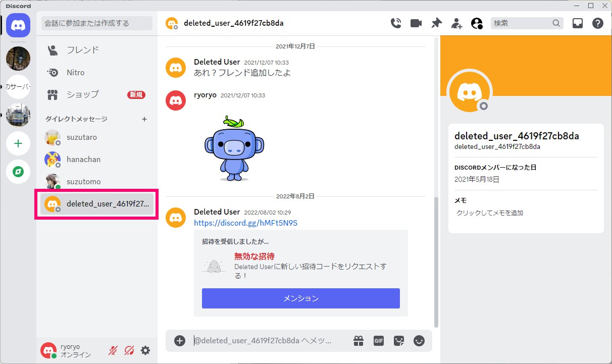Screen dimensions: 612x364
Task: Click the 無効な招待 text
Action: pyautogui.click(x=254, y=256)
